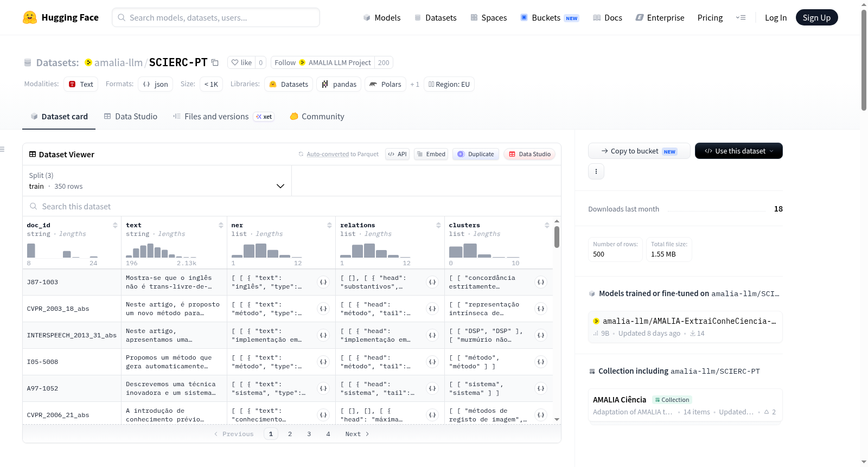Focus the Search this dataset field
This screenshot has width=868, height=467.
click(292, 207)
